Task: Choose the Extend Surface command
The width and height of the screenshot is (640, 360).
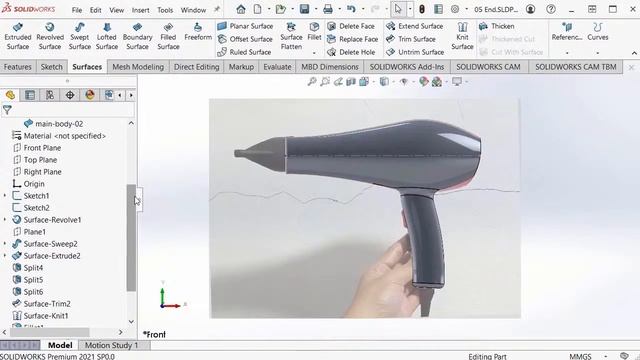Action: 415,26
